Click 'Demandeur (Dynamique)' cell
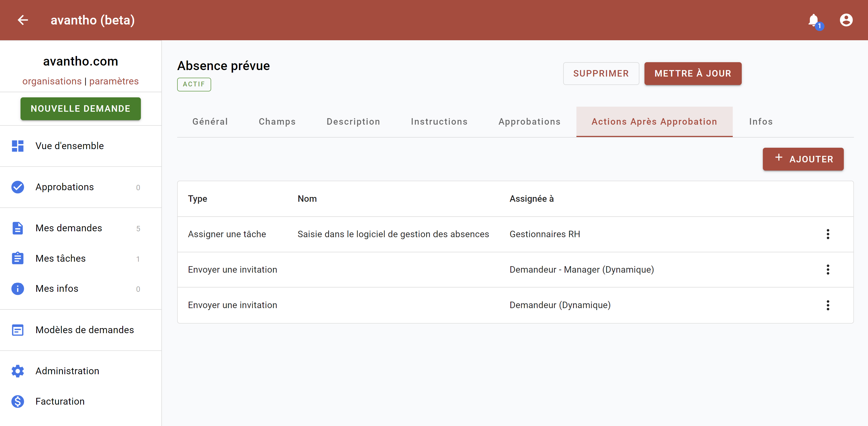 tap(560, 305)
